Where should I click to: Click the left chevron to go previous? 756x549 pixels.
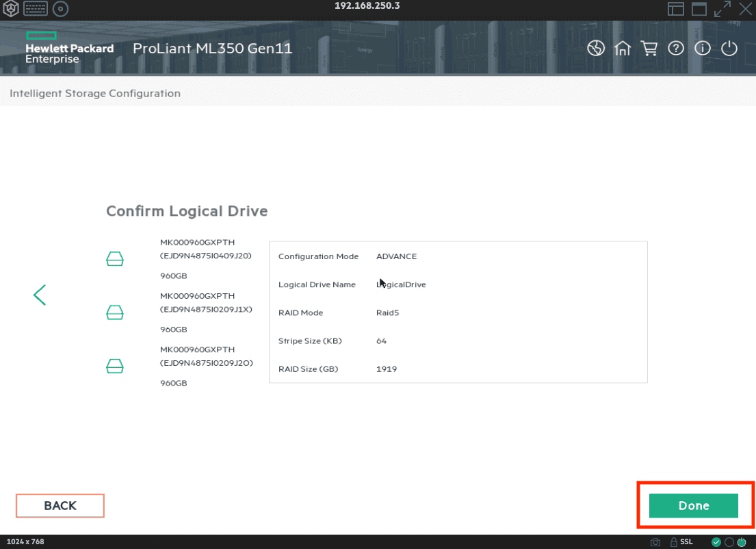pyautogui.click(x=40, y=295)
